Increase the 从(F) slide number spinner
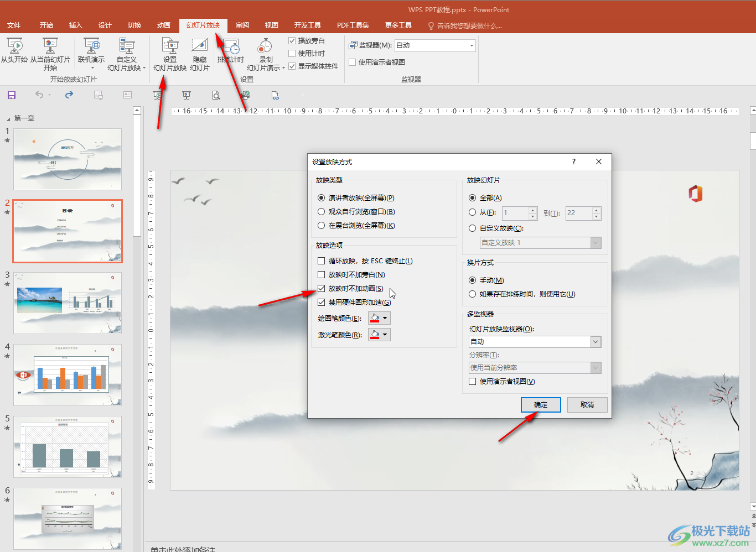756x552 pixels. [533, 210]
